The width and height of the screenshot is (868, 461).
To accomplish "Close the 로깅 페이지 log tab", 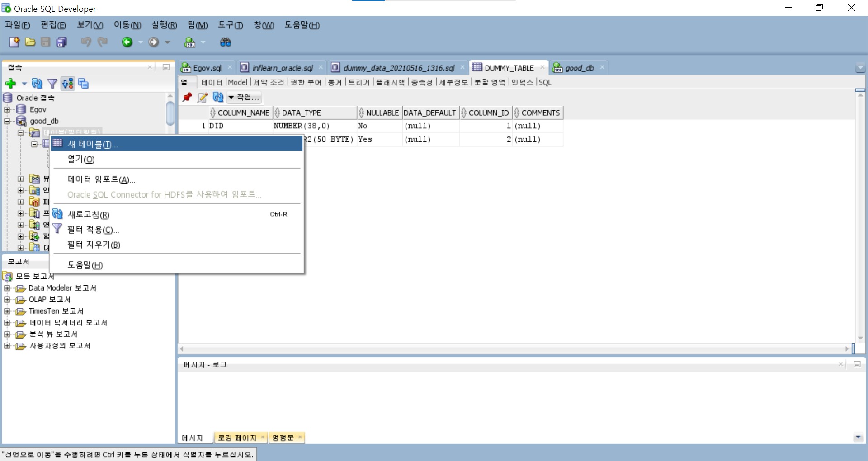I will click(263, 437).
